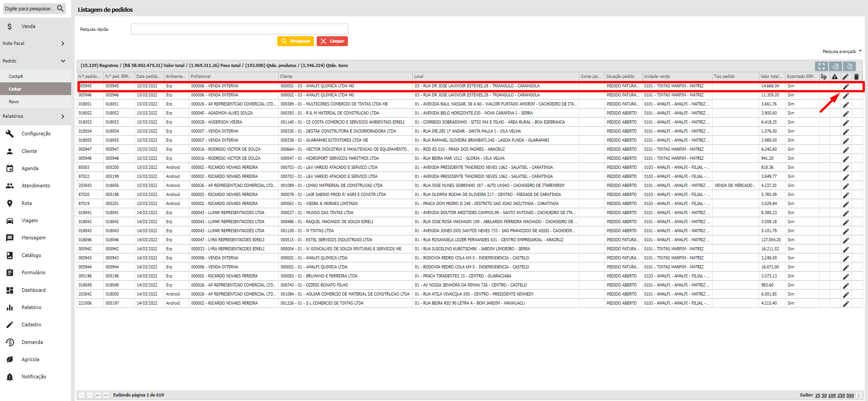Sort by the Unidade venda column header
The height and width of the screenshot is (401, 868).
pos(677,76)
